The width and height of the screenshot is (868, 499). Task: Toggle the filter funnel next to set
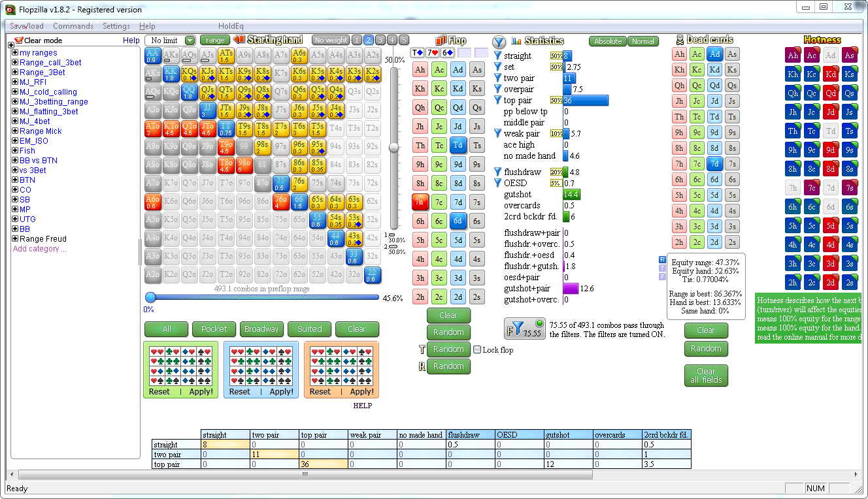tap(498, 67)
